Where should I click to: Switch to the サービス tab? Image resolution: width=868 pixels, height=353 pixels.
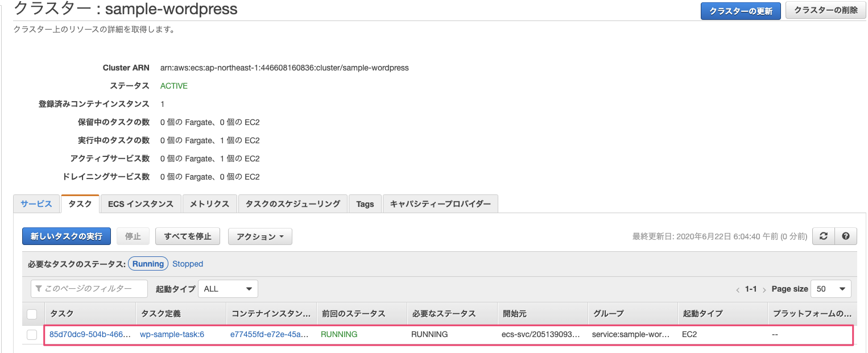click(x=36, y=204)
